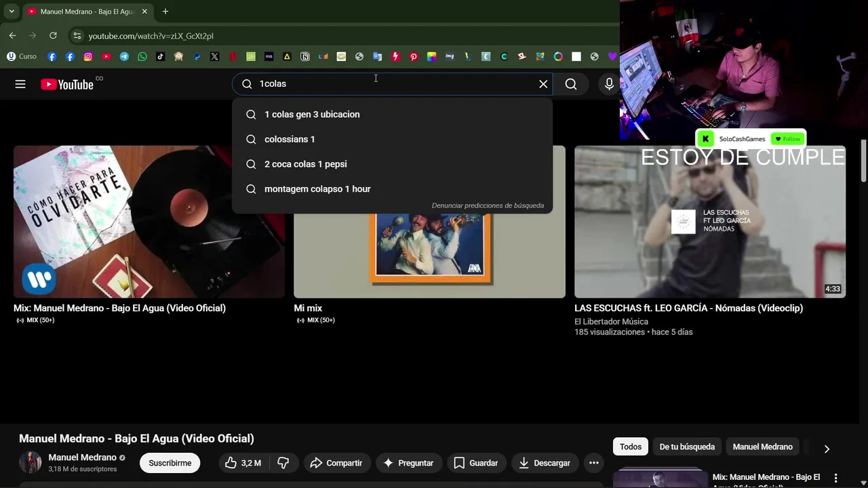The width and height of the screenshot is (868, 488).
Task: Click the 'Mi mix' title
Action: [308, 308]
